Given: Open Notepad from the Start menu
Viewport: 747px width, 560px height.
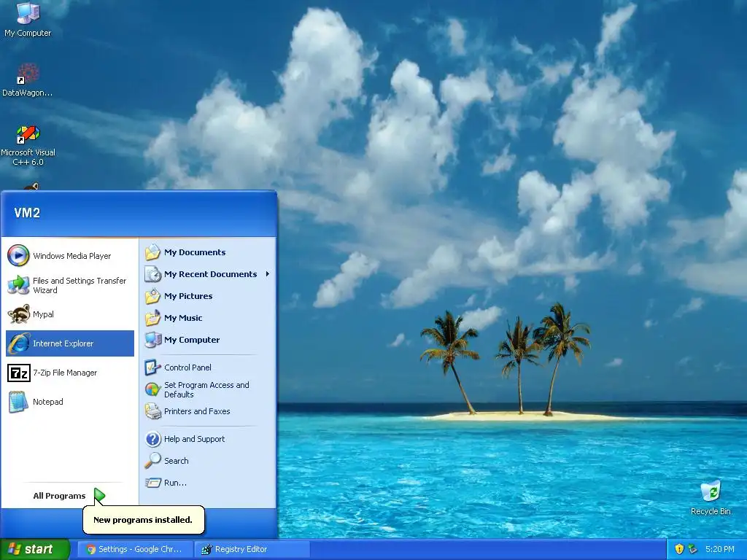Looking at the screenshot, I should [x=70, y=402].
